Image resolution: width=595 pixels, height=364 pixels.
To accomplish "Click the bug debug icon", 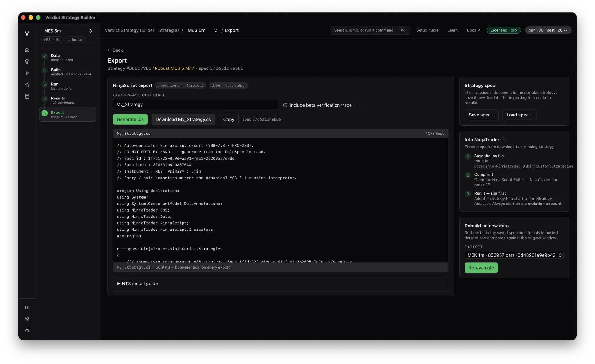I will tap(27, 330).
